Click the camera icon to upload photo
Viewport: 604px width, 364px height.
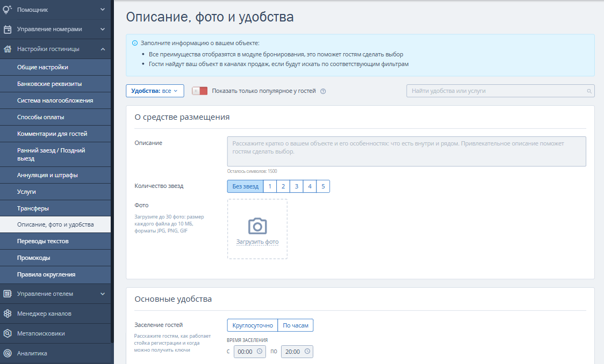pos(257,226)
